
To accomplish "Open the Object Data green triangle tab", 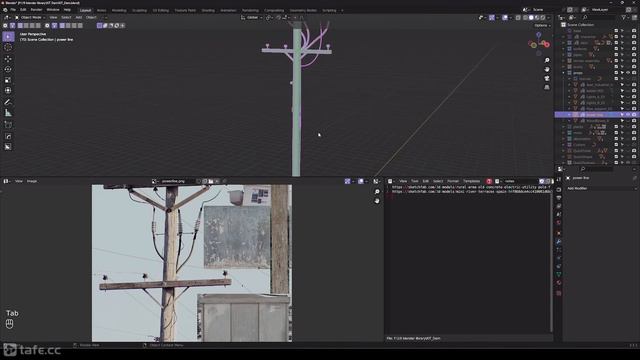I will click(559, 274).
